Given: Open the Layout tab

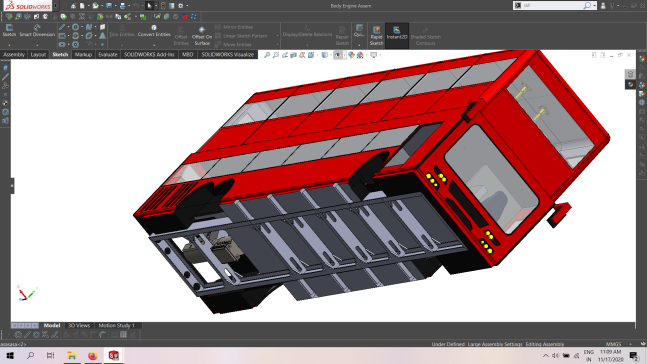Looking at the screenshot, I should coord(38,54).
